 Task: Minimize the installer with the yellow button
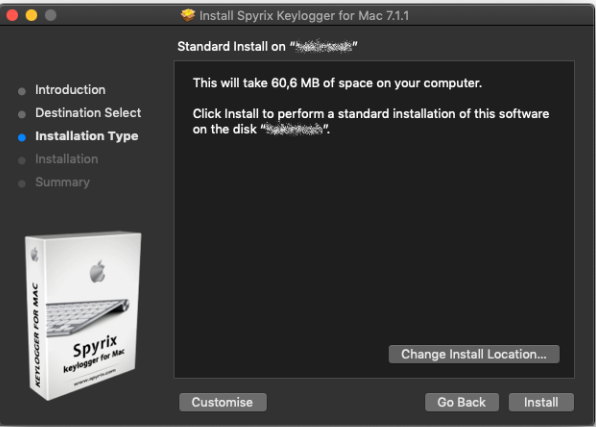point(32,15)
